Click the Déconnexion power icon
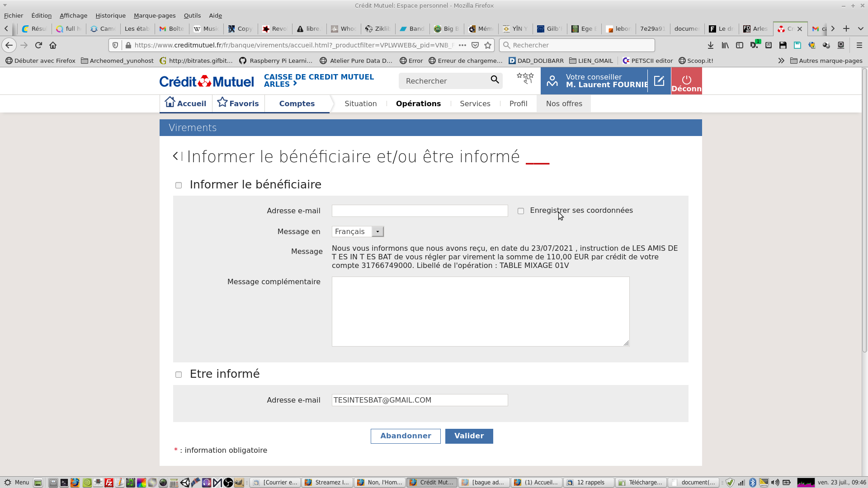The image size is (868, 488). click(686, 80)
